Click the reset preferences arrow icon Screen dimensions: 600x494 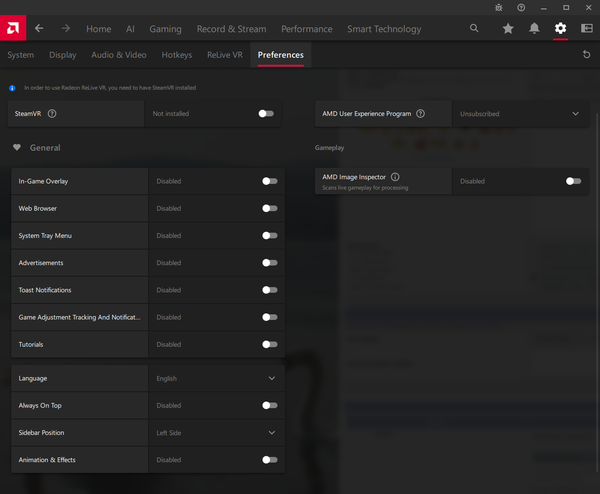point(586,55)
